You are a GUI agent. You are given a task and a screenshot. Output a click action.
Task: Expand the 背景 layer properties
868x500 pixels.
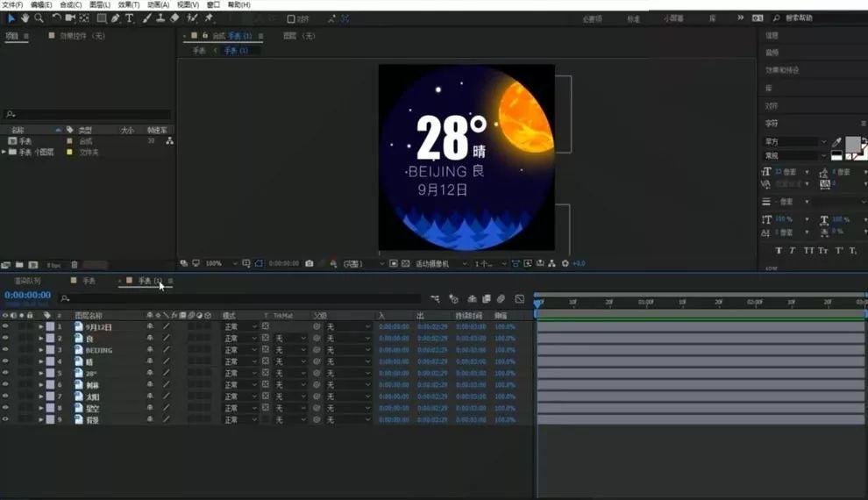(41, 419)
